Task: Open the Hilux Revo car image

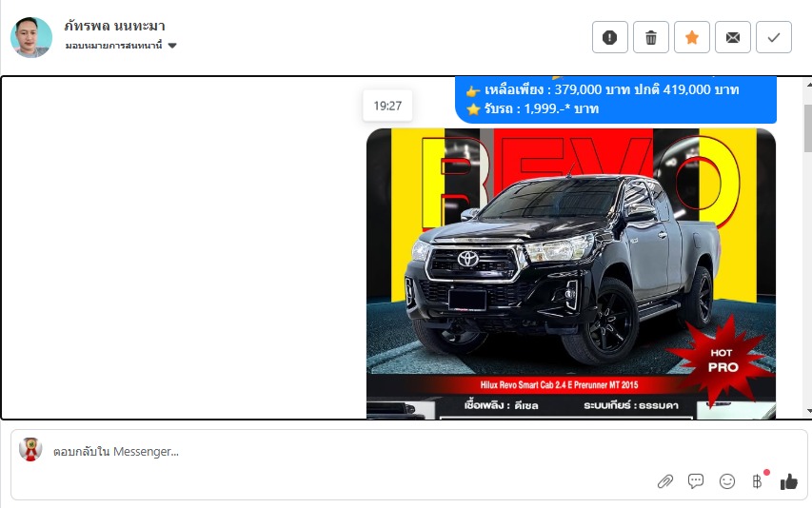Action: (570, 273)
